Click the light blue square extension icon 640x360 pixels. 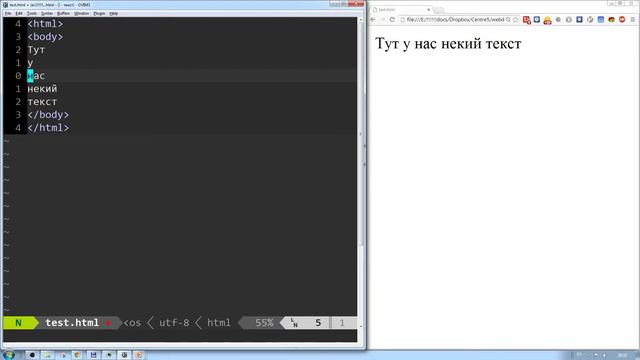pos(600,20)
